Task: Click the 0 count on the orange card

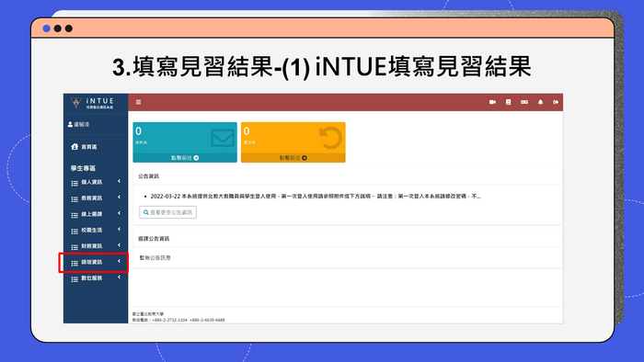Action: tap(247, 131)
